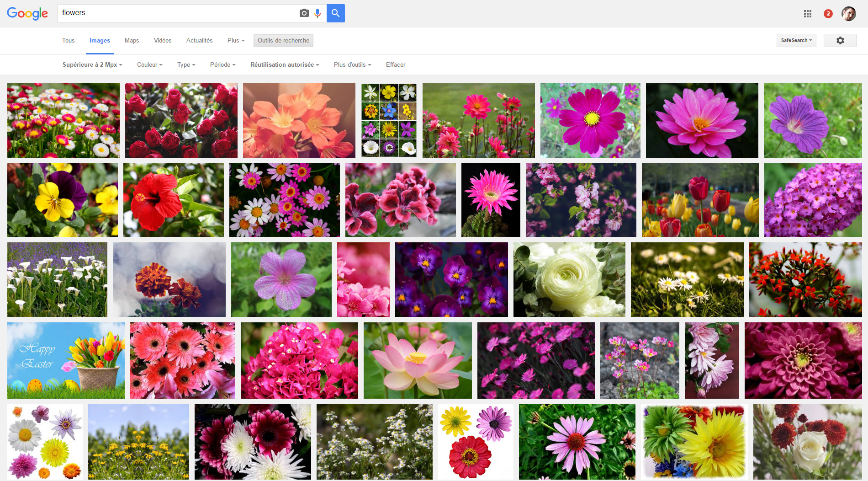Switch to Maps tab
The image size is (868, 481).
tap(132, 40)
